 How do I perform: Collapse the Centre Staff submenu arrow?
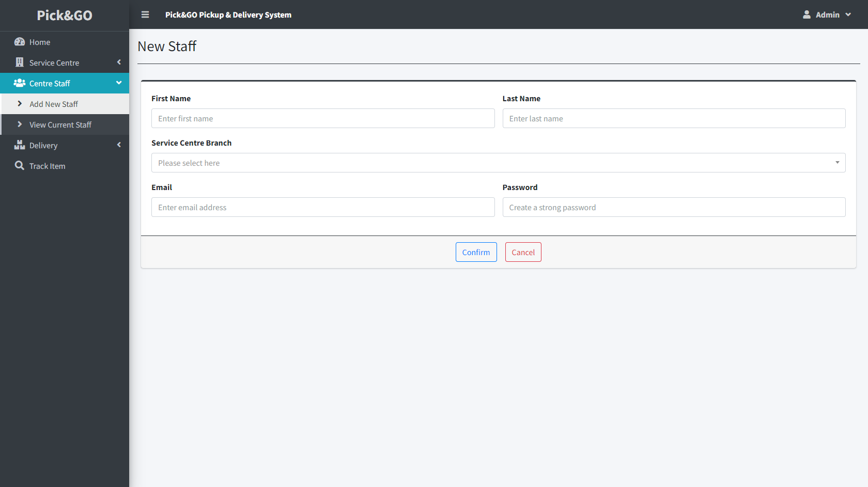click(x=119, y=83)
